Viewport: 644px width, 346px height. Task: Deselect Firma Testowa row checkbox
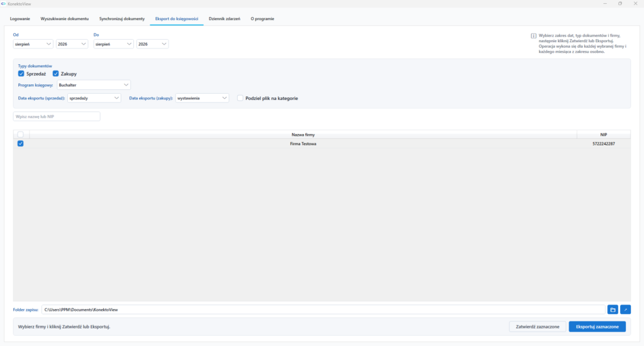[x=21, y=143]
